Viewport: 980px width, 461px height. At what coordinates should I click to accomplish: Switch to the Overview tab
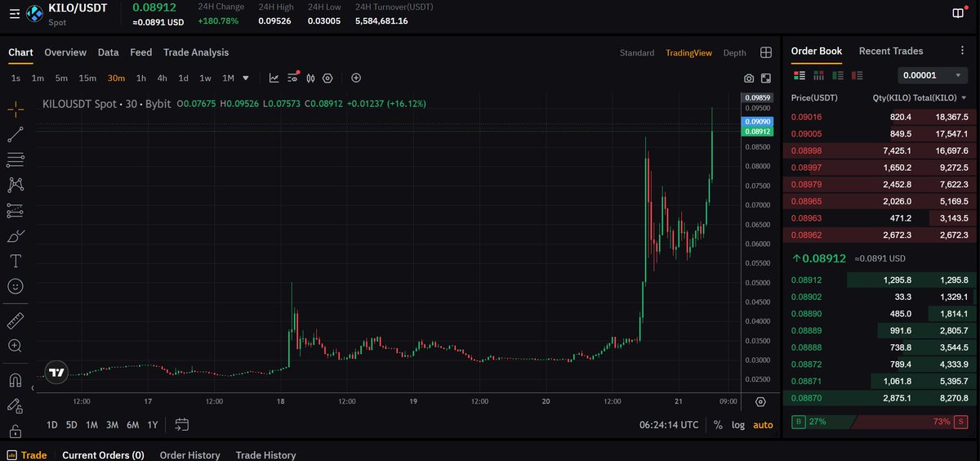[65, 52]
